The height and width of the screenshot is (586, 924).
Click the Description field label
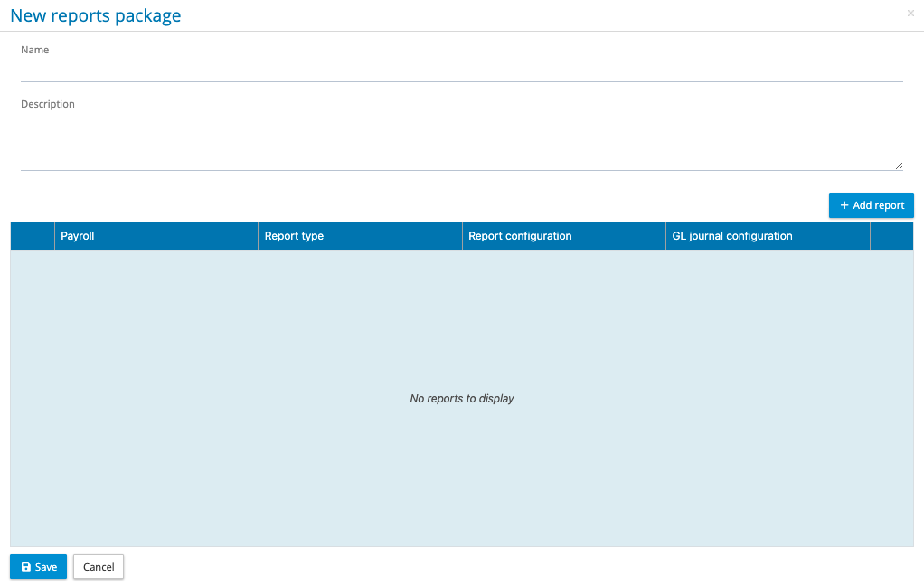48,104
